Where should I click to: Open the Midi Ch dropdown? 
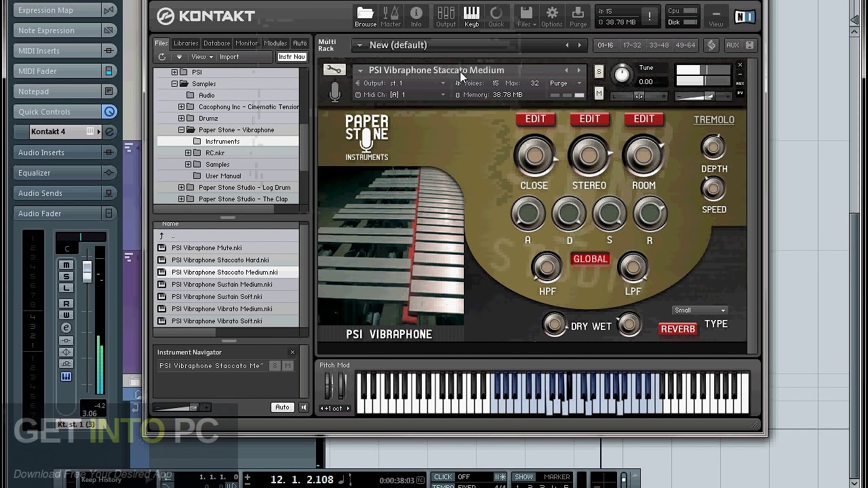pyautogui.click(x=443, y=95)
